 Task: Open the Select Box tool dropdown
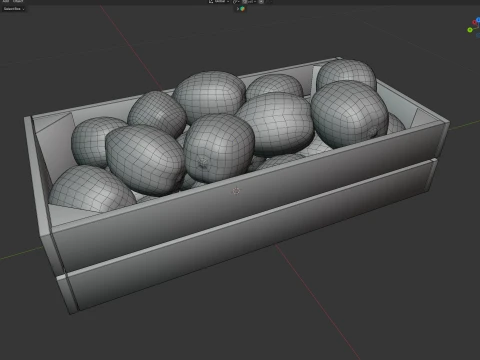tap(14, 9)
